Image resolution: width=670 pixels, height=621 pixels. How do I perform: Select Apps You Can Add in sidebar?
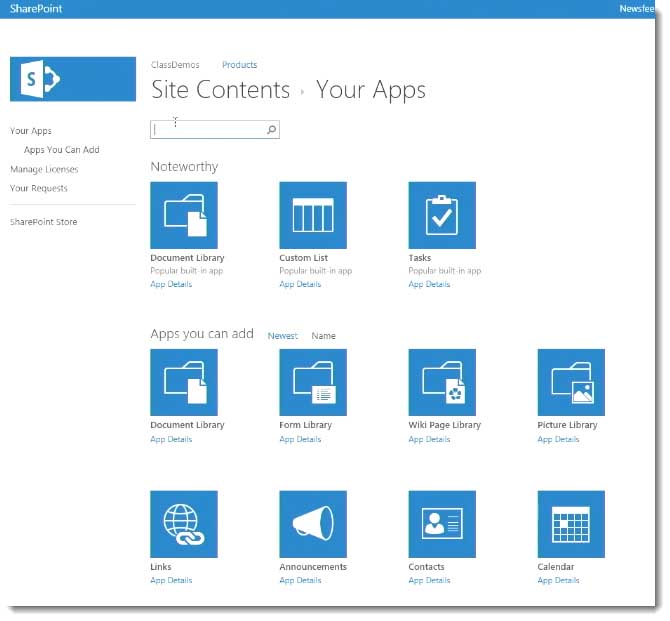coord(62,150)
